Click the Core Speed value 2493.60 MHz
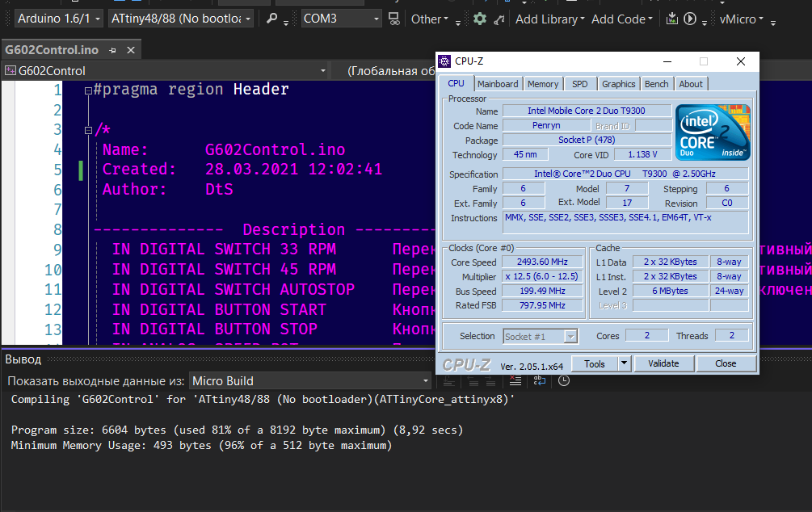The height and width of the screenshot is (512, 812). point(542,262)
